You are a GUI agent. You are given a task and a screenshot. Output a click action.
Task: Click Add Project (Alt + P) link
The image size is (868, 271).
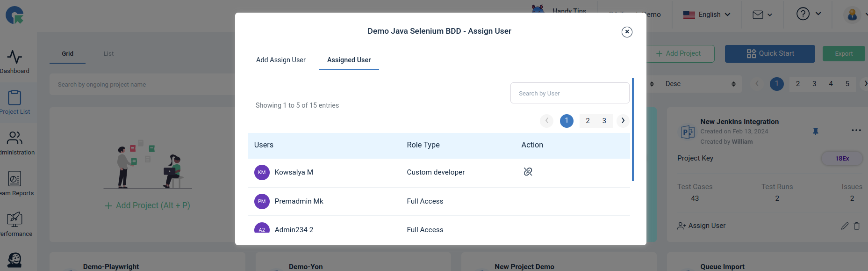click(148, 205)
